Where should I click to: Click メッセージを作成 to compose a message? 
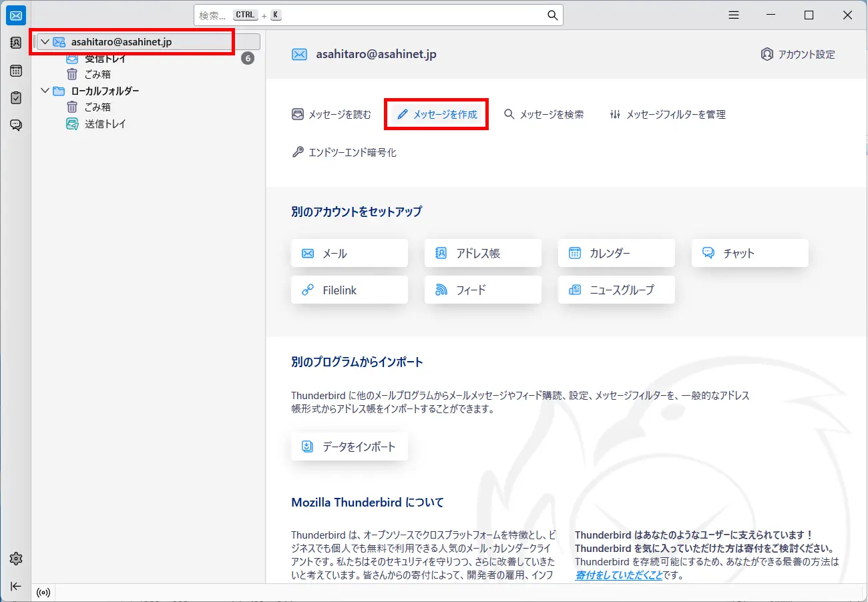pos(437,115)
